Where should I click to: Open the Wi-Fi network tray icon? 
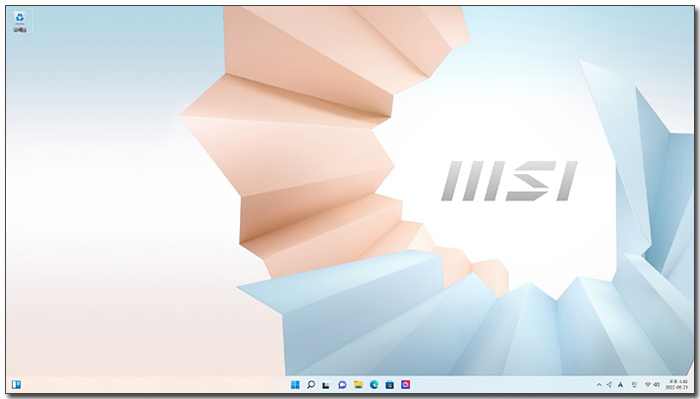(x=648, y=385)
